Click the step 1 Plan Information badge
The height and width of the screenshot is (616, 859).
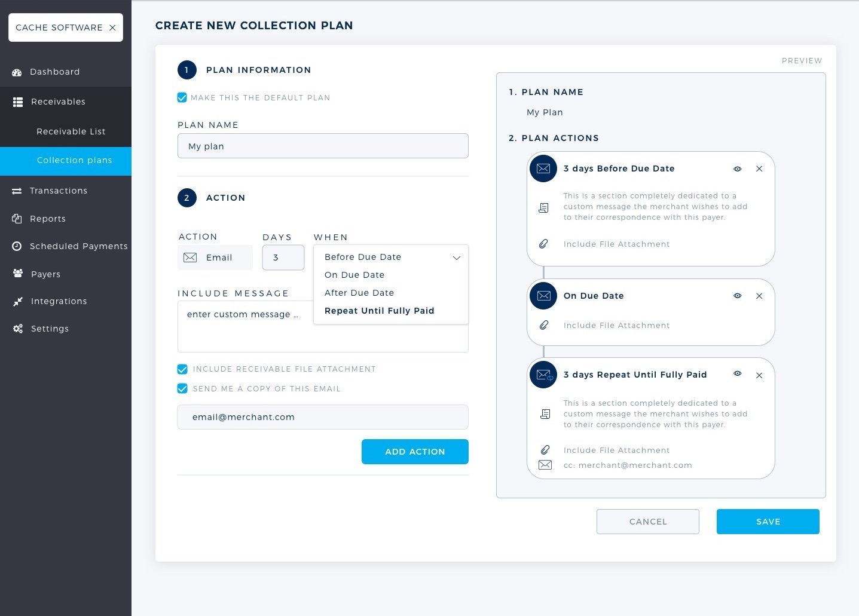pos(187,70)
